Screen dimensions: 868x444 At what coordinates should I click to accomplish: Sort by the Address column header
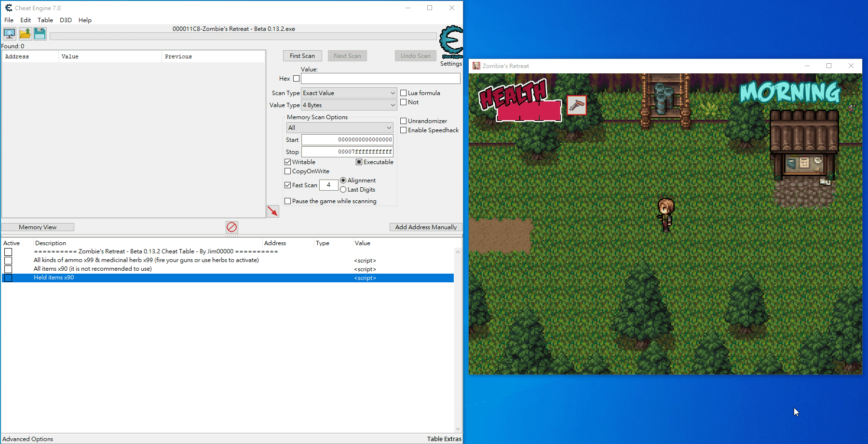[30, 56]
